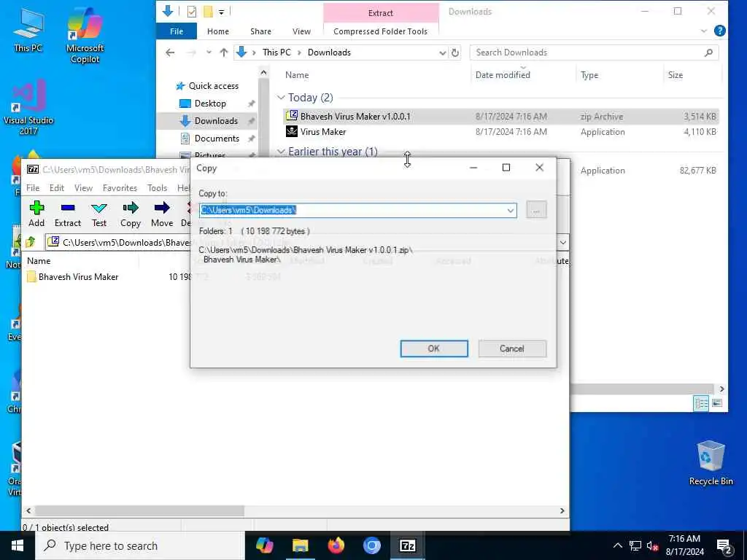Image resolution: width=747 pixels, height=560 pixels.
Task: Open the File tab in Explorer
Action: tap(177, 31)
